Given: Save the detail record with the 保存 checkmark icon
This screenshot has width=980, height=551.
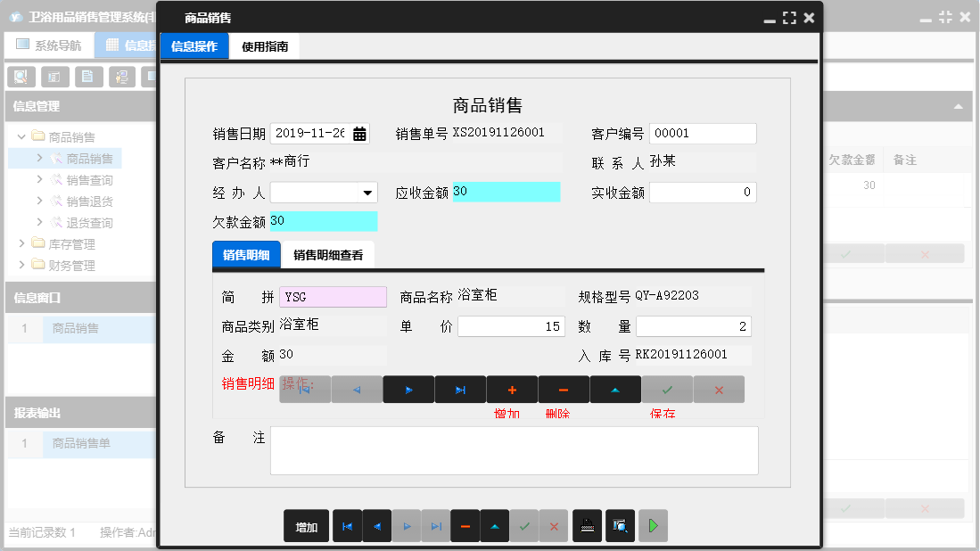Looking at the screenshot, I should [666, 389].
